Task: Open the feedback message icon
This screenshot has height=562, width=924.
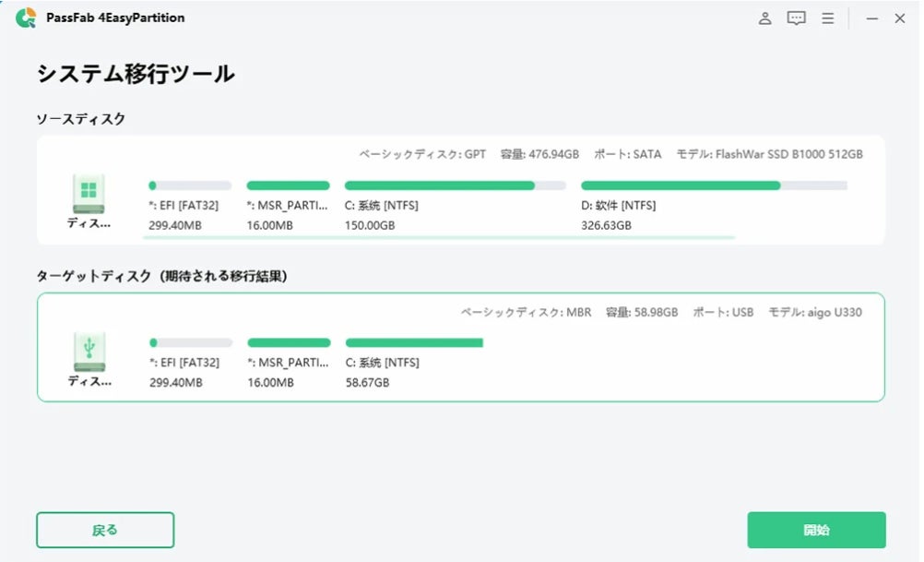Action: (796, 18)
